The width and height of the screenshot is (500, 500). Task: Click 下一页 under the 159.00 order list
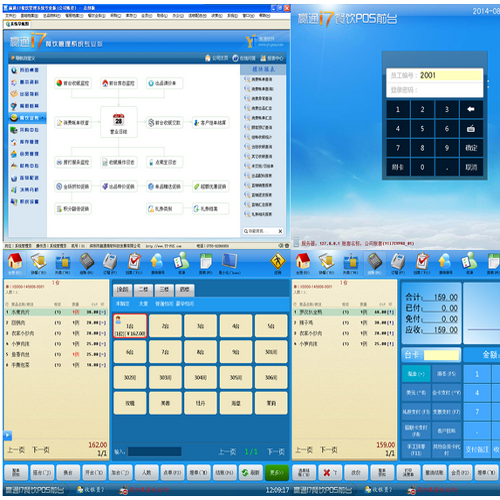pos(329,450)
